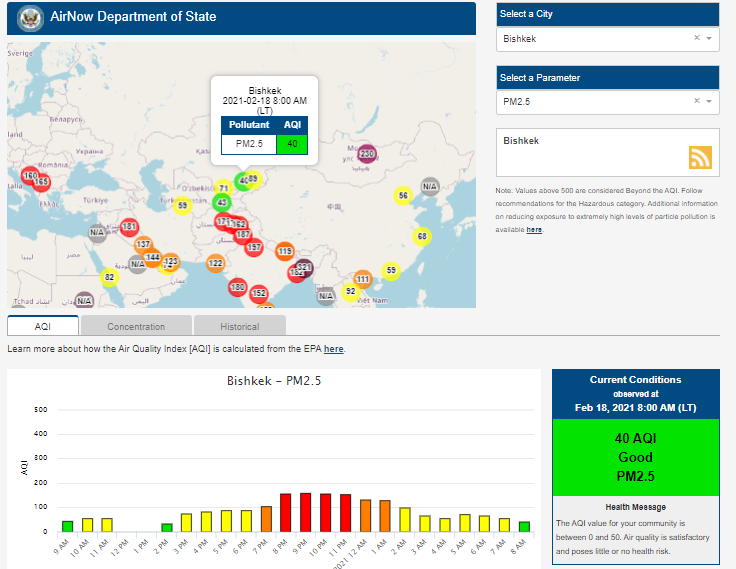This screenshot has width=736, height=569.
Task: Click the red 9 PM bar in chart
Action: [x=305, y=512]
